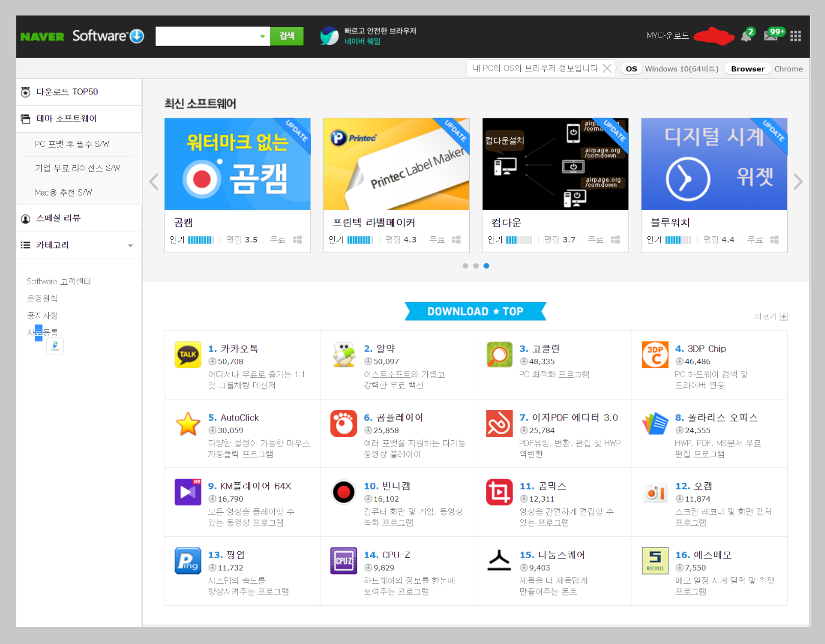Open the GoClean app icon
The image size is (825, 644).
pyautogui.click(x=499, y=355)
